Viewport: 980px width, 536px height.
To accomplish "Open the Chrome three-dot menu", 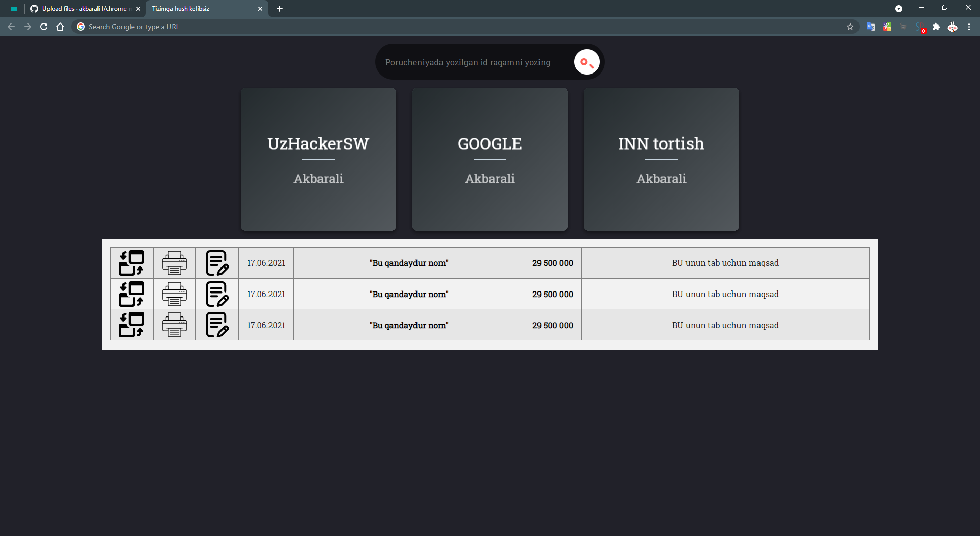I will tap(969, 27).
